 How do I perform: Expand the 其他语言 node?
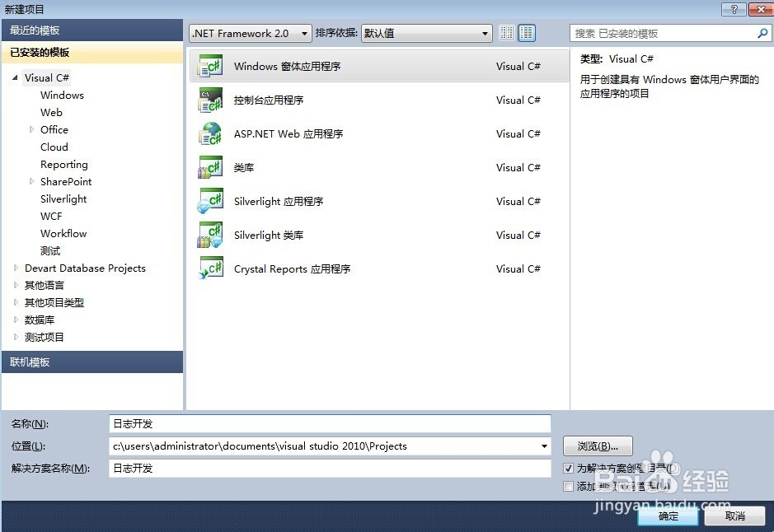(x=16, y=285)
